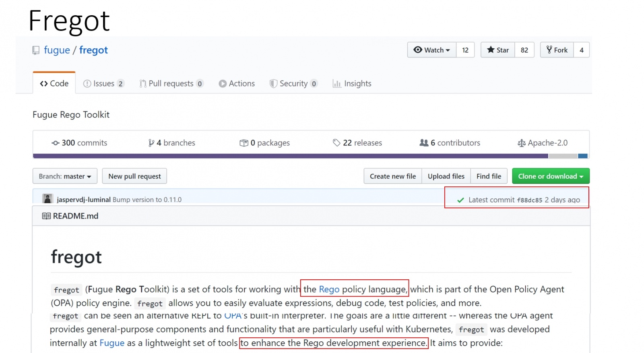The width and height of the screenshot is (644, 353).
Task: Click the Security count badge showing 0
Action: 314,84
